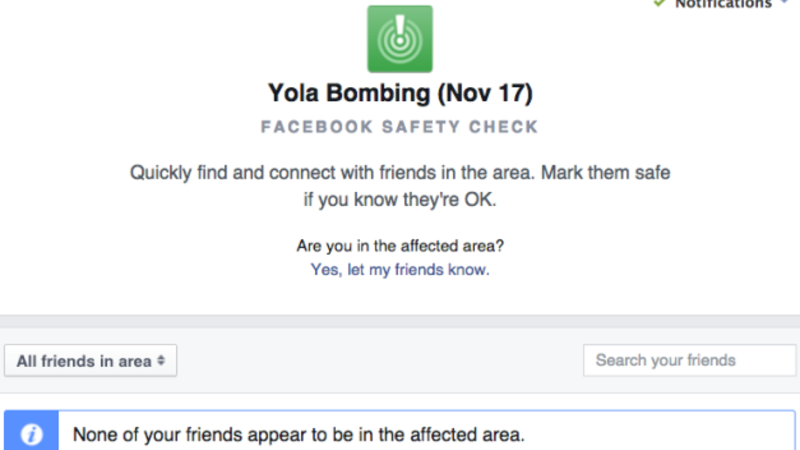Screen dimensions: 800x450
Task: Open the Notifications dropdown arrow
Action: [x=783, y=4]
